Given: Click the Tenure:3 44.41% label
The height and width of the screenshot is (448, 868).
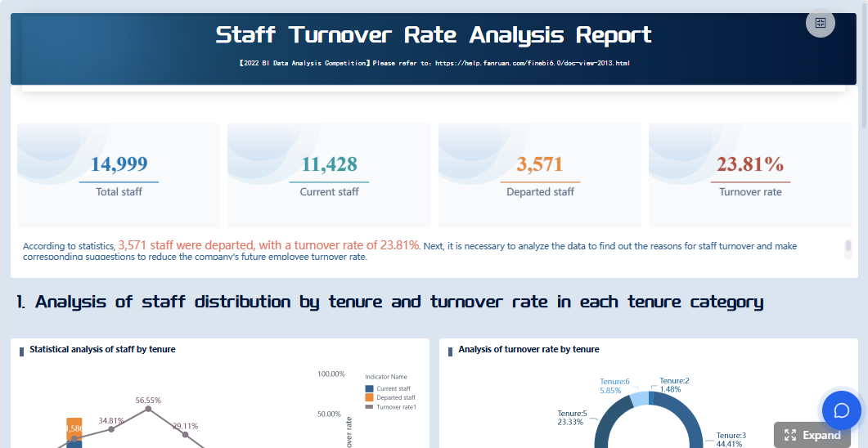Looking at the screenshot, I should click(x=731, y=440).
